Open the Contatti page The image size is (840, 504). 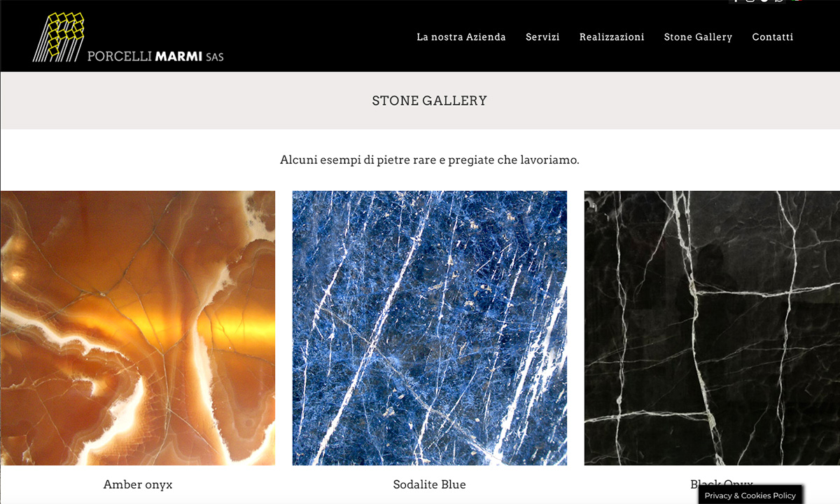pos(773,37)
